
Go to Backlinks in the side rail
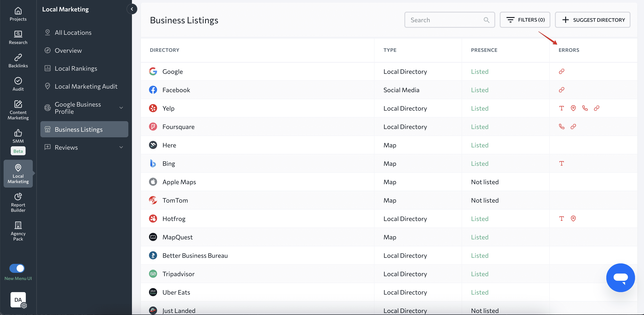point(18,61)
